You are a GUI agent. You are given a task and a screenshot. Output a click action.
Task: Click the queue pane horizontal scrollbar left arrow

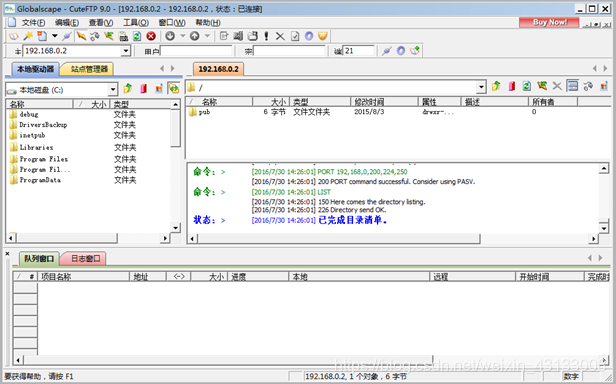[x=18, y=360]
